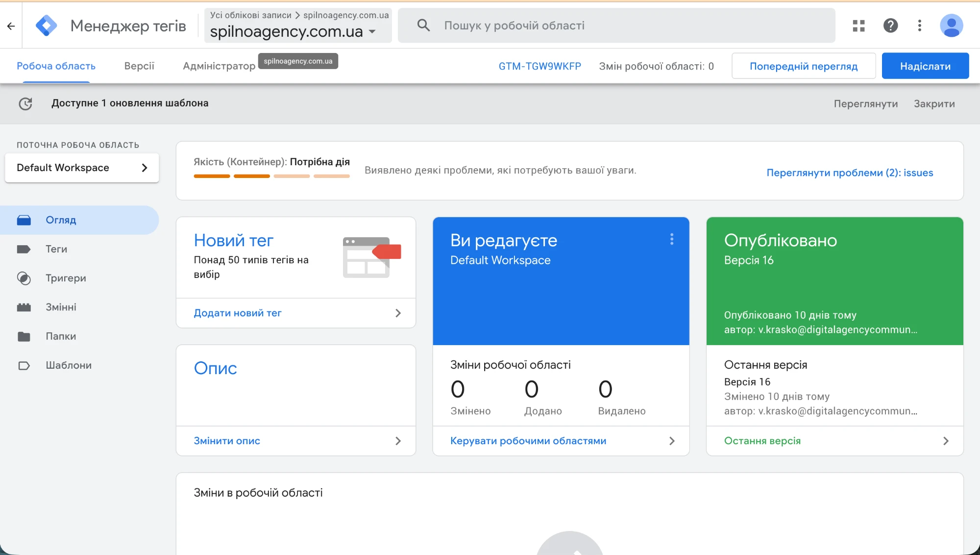Image resolution: width=980 pixels, height=555 pixels.
Task: Select Змінні in the sidebar
Action: (x=79, y=307)
